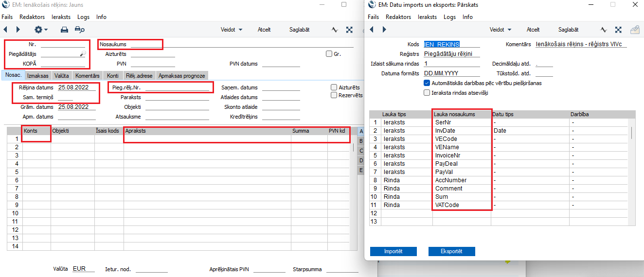Click the activity wave icon in the import window
644x277 pixels.
(604, 30)
